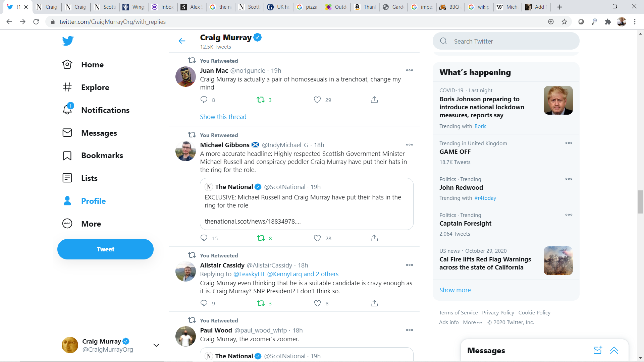Open the Explore navigation item
The image size is (644, 362).
click(86, 87)
